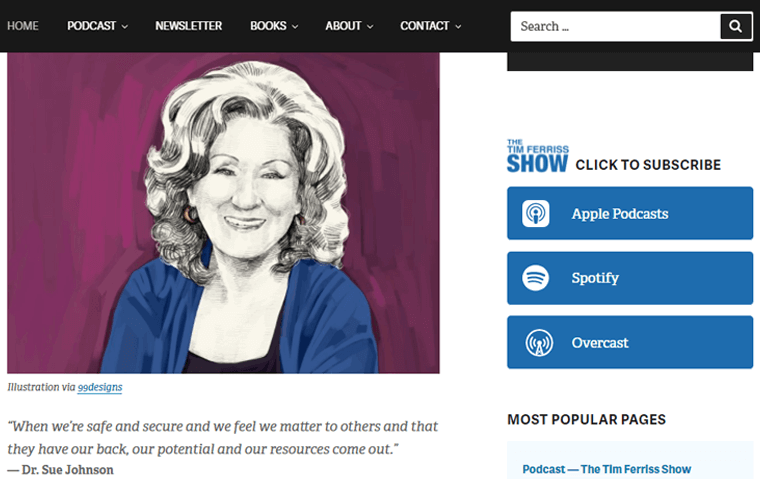760x479 pixels.
Task: Open the Newsletter menu item
Action: (x=189, y=26)
